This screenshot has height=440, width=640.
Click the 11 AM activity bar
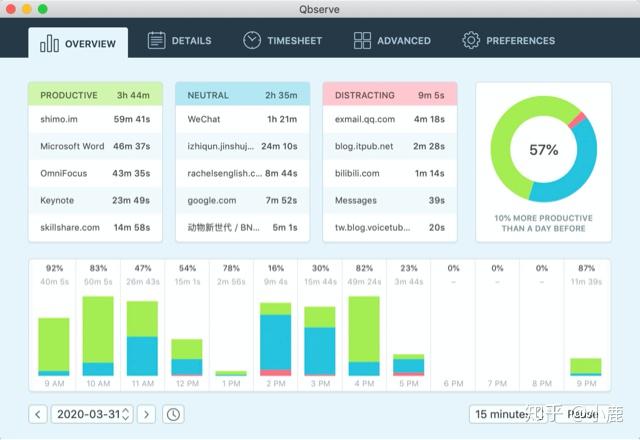coord(142,338)
